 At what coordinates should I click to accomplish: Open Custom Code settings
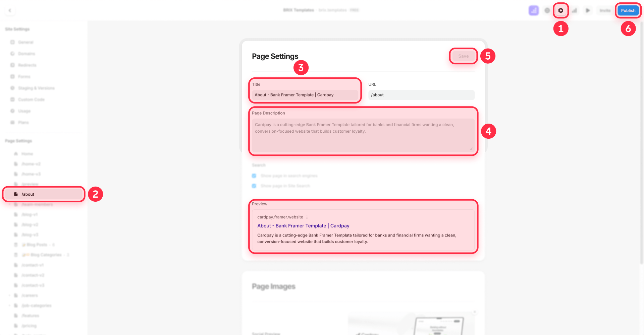[31, 99]
